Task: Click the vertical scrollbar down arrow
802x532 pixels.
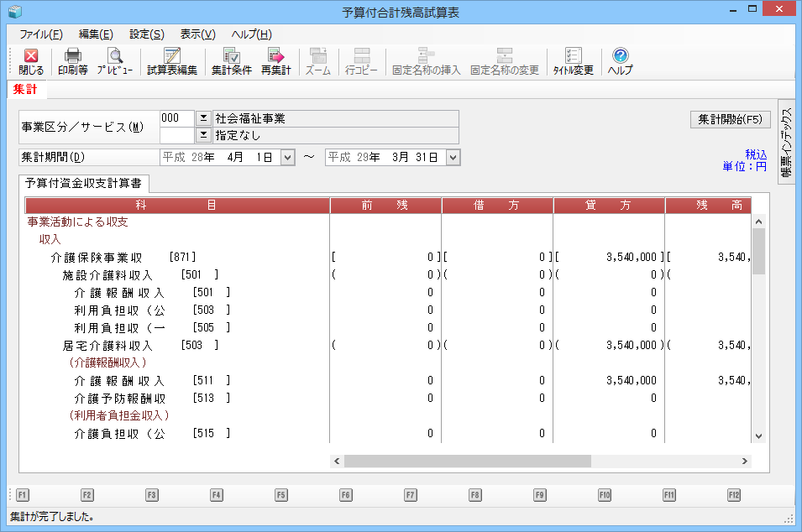Action: pyautogui.click(x=759, y=436)
